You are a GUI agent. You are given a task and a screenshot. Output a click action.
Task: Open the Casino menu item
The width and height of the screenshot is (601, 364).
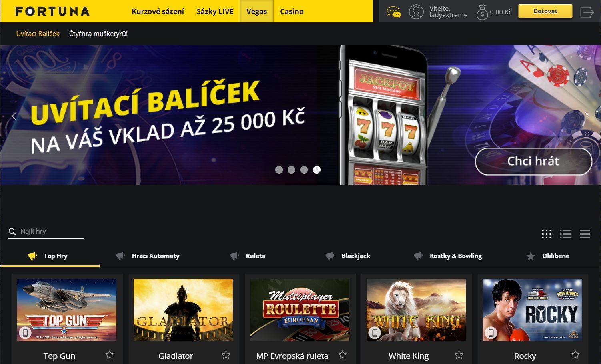[292, 12]
